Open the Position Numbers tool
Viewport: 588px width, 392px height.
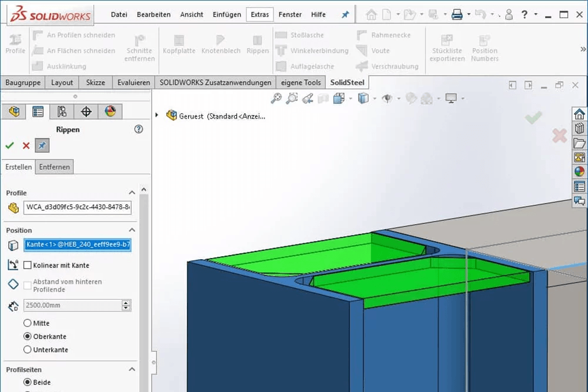tap(485, 47)
